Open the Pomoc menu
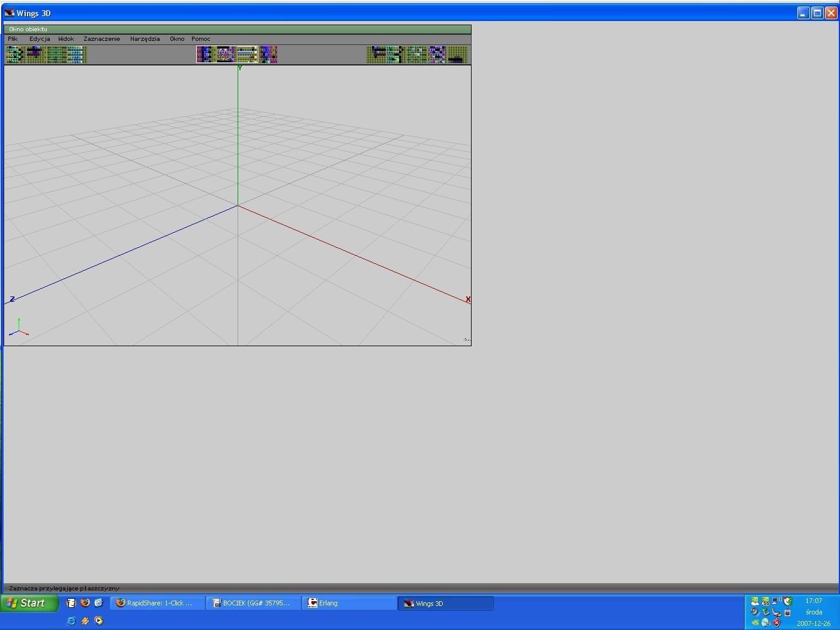 (x=200, y=39)
